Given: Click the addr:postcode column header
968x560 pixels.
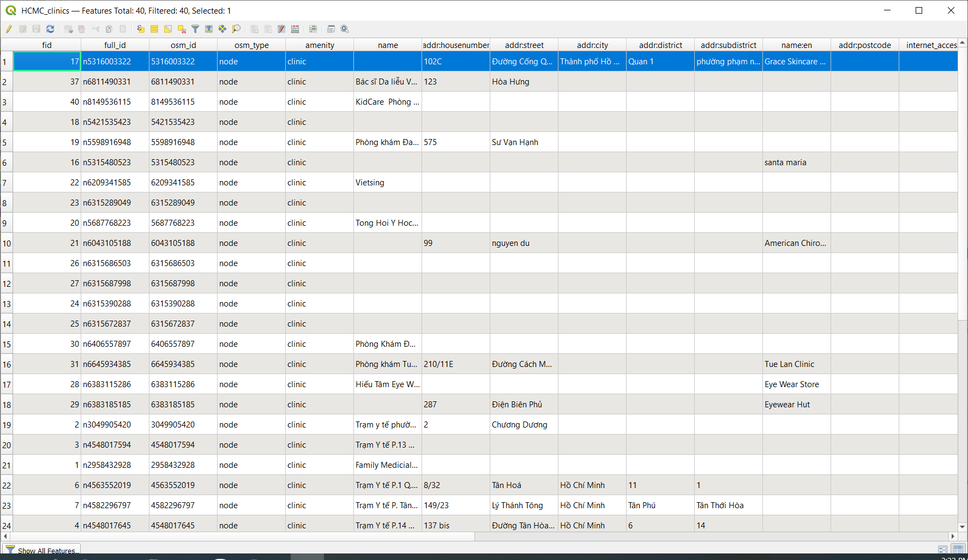Looking at the screenshot, I should (x=865, y=45).
